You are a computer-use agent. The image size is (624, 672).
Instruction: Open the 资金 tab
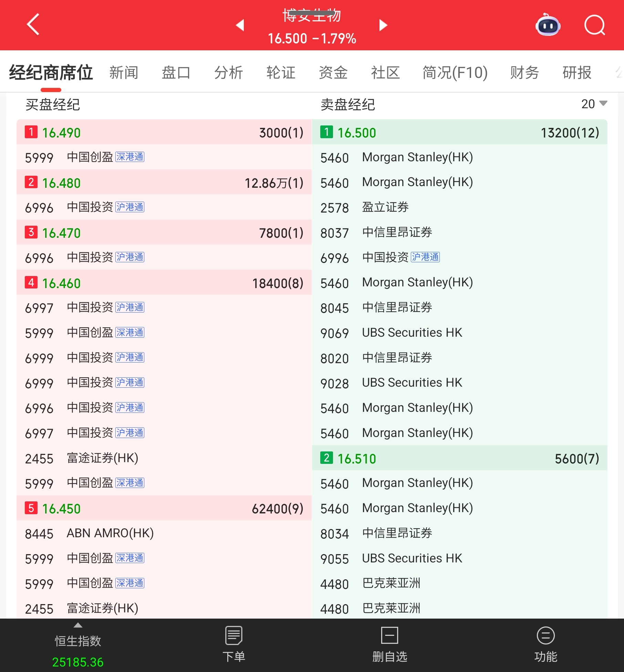tap(333, 73)
